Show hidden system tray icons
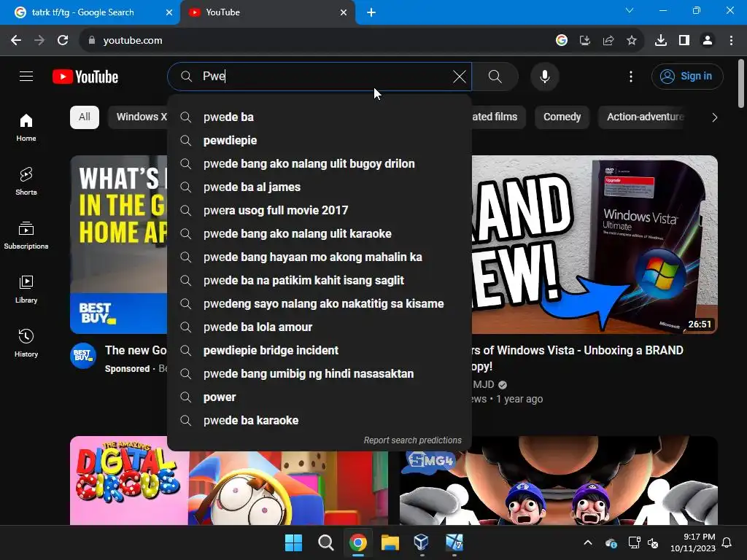The image size is (747, 560). click(x=588, y=542)
